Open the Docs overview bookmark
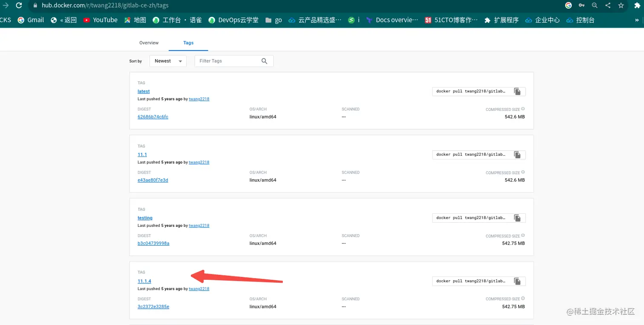The width and height of the screenshot is (644, 325). (392, 20)
